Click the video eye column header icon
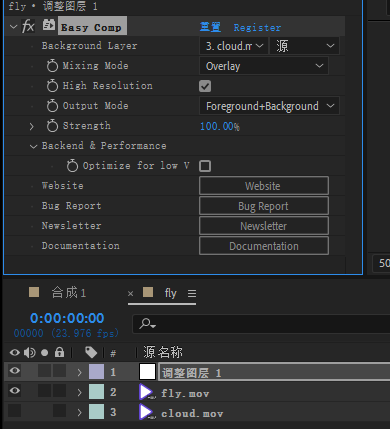Viewport: 390px width, 429px height. pyautogui.click(x=15, y=352)
